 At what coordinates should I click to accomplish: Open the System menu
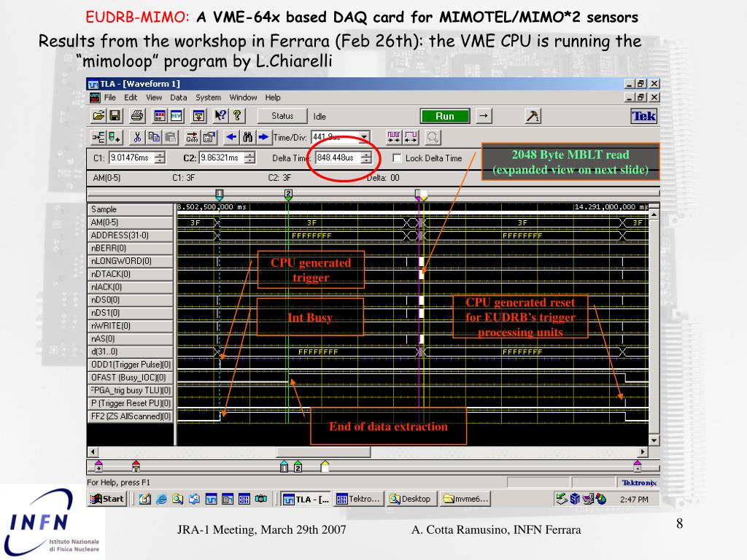(208, 97)
